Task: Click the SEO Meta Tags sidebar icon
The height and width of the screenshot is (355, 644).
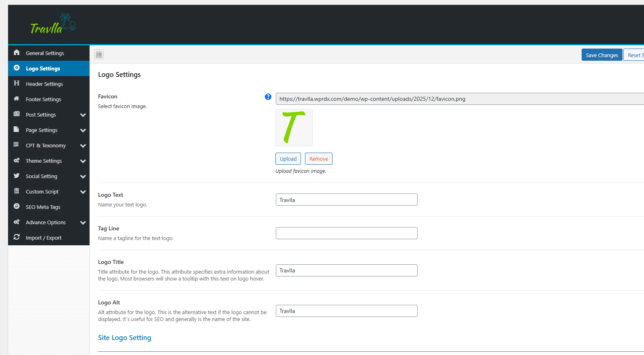Action: [x=17, y=206]
